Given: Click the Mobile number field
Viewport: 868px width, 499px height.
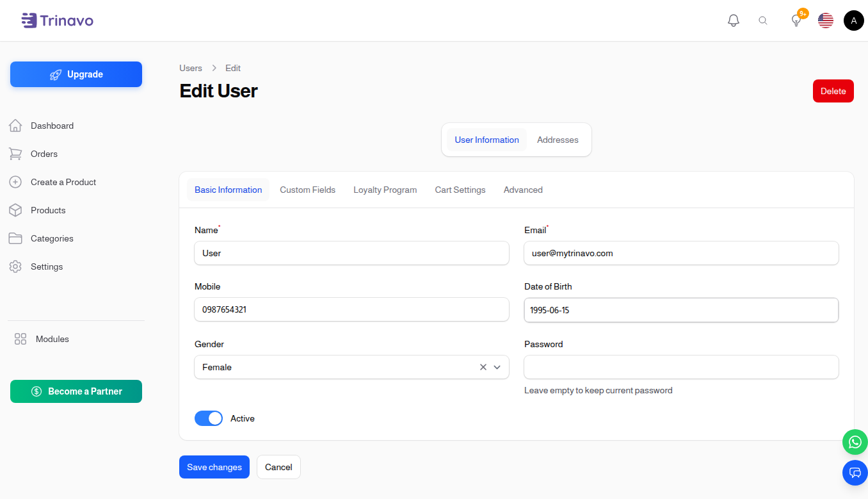Looking at the screenshot, I should (351, 309).
